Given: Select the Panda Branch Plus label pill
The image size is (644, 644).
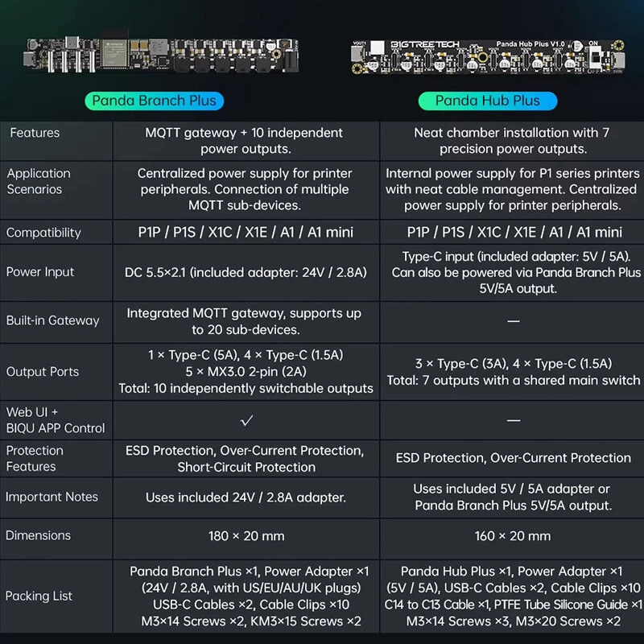Looking at the screenshot, I should click(x=154, y=101).
